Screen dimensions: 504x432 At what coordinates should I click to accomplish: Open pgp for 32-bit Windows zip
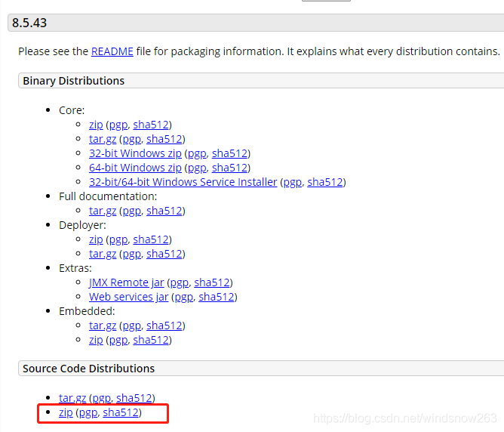click(197, 153)
